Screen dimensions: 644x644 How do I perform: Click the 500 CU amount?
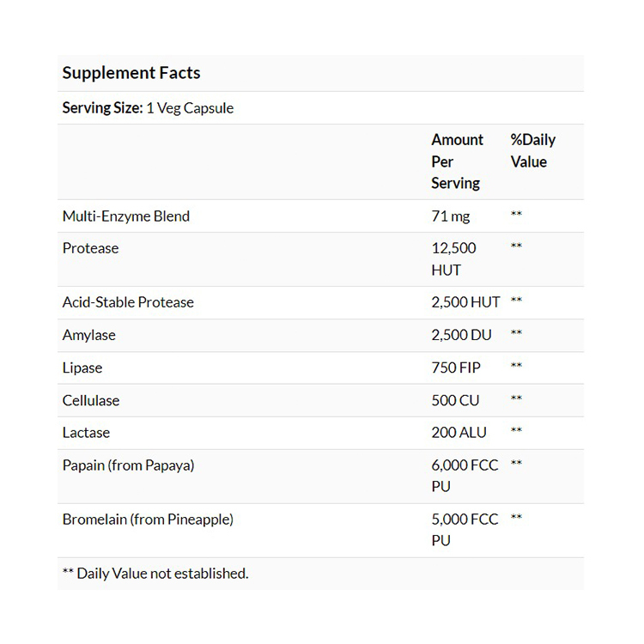[455, 400]
